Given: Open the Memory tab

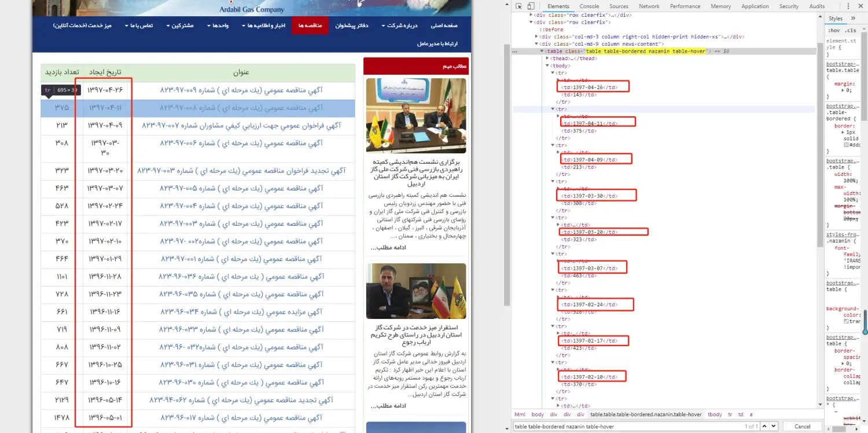Looking at the screenshot, I should 720,6.
